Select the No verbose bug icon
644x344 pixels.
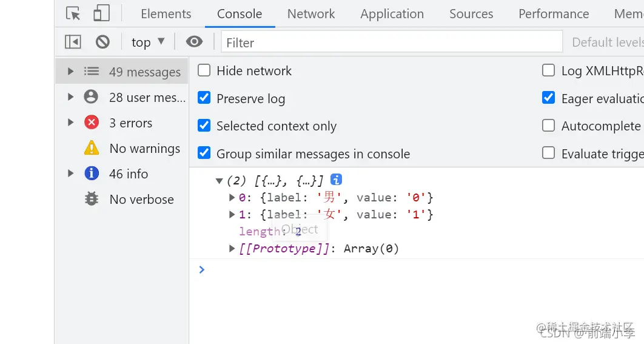(92, 199)
